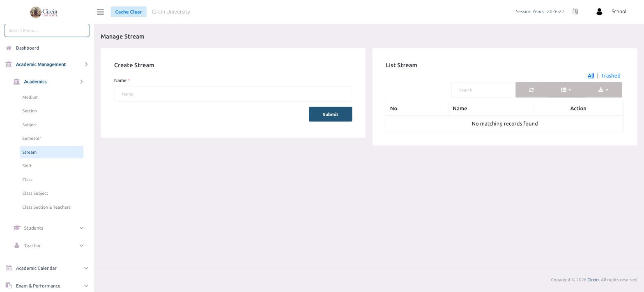Open Class Section & Teachers item

click(46, 207)
